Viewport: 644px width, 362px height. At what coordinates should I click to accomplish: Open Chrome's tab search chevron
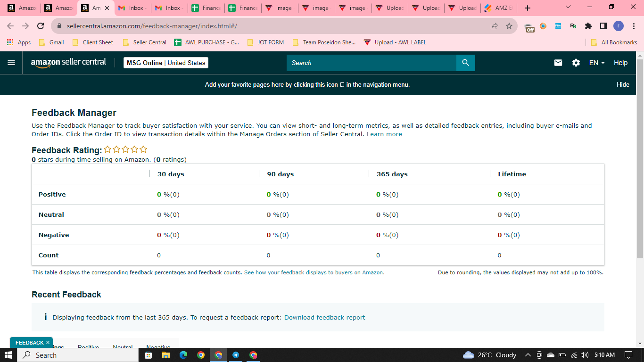point(568,8)
